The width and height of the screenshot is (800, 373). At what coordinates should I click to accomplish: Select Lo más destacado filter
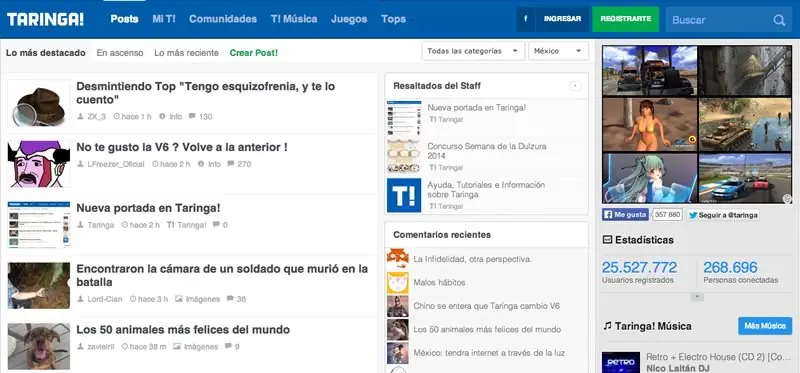[45, 53]
